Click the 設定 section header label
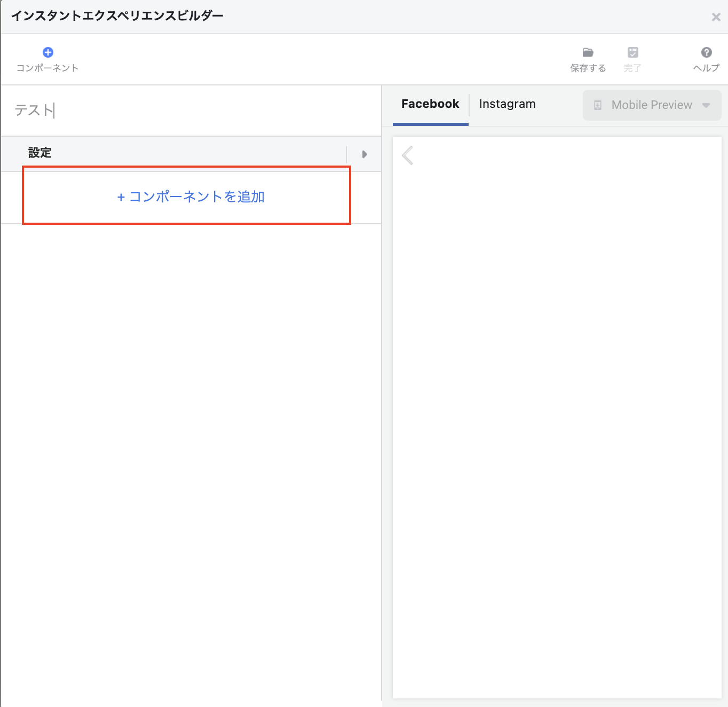This screenshot has height=707, width=728. [40, 153]
